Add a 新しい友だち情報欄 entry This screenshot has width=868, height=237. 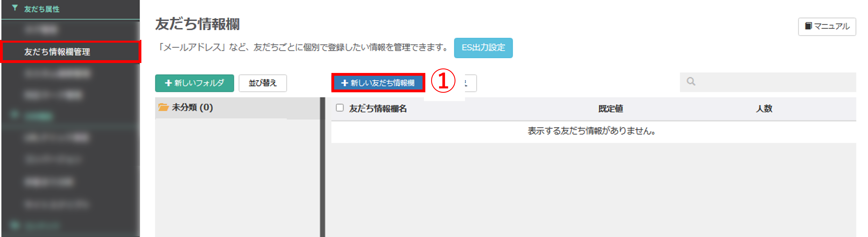(x=378, y=83)
